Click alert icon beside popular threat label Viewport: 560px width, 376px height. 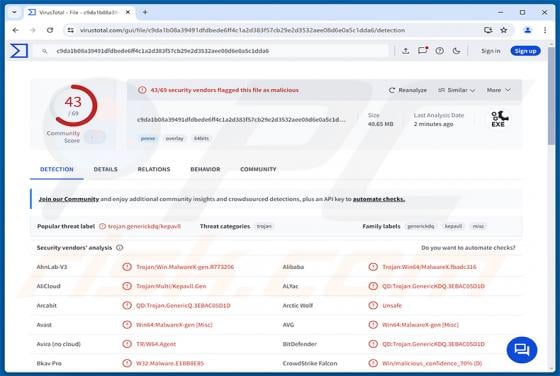click(102, 226)
